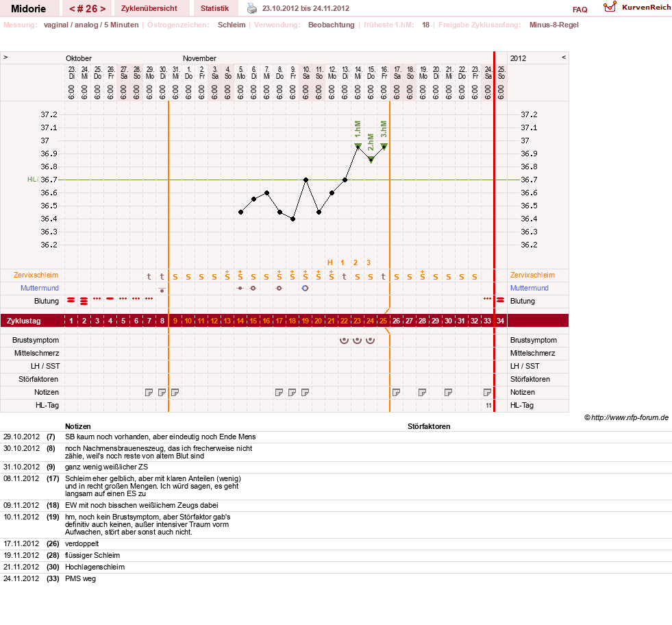Click the right Muttermund row label
The image size is (672, 625).
click(530, 288)
